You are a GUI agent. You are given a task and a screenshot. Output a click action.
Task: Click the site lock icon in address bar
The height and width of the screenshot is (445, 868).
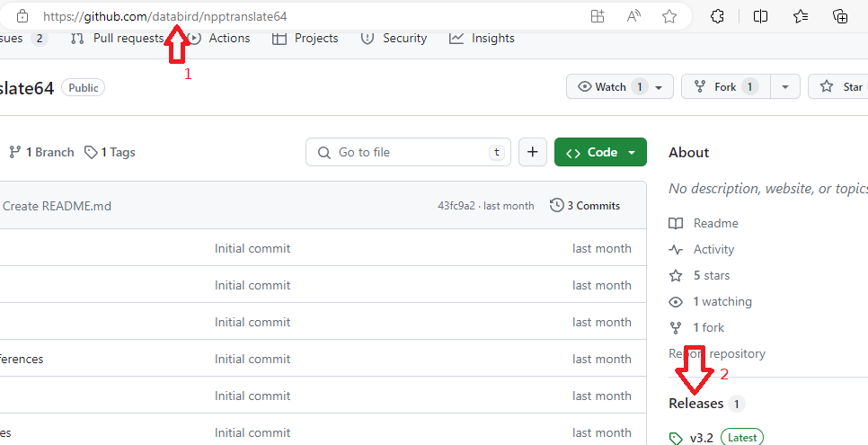point(22,16)
